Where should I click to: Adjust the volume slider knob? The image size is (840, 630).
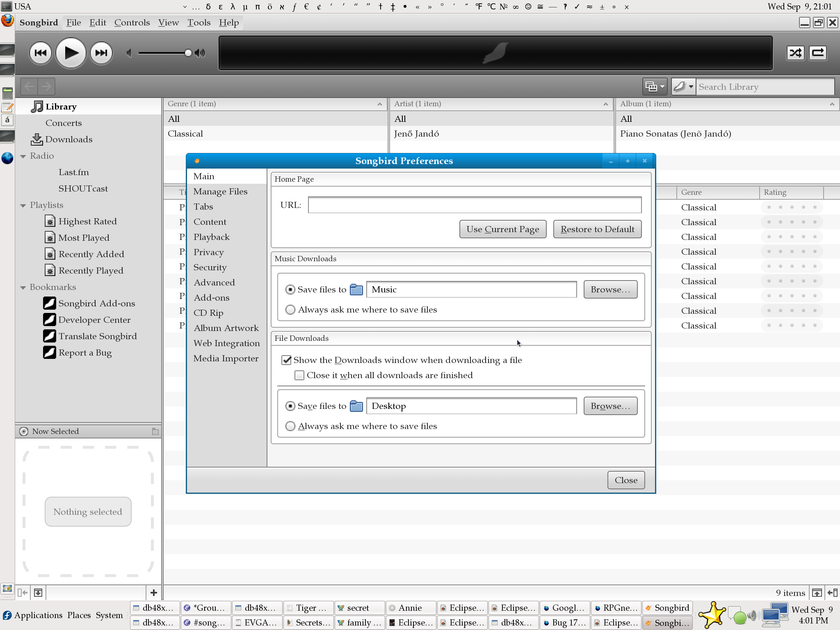(x=188, y=53)
